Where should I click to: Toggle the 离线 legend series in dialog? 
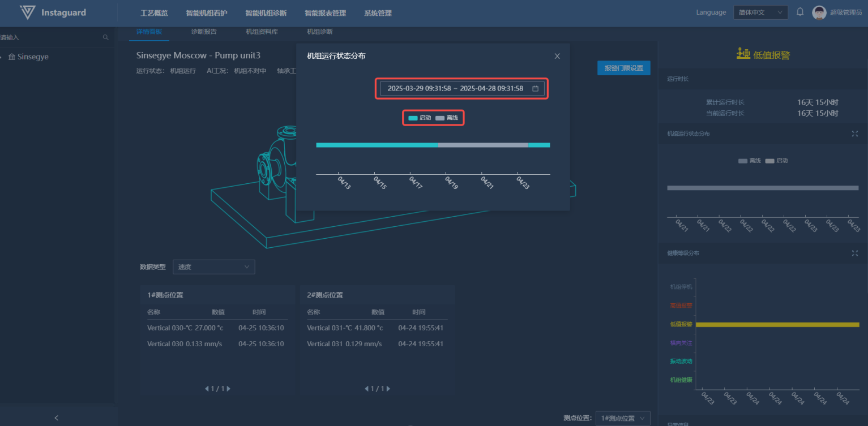click(447, 118)
